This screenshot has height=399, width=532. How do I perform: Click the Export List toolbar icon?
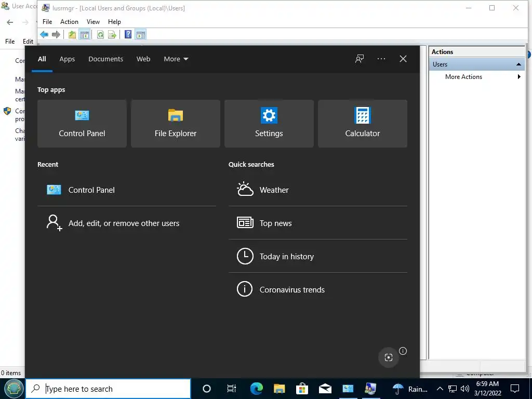(x=112, y=34)
